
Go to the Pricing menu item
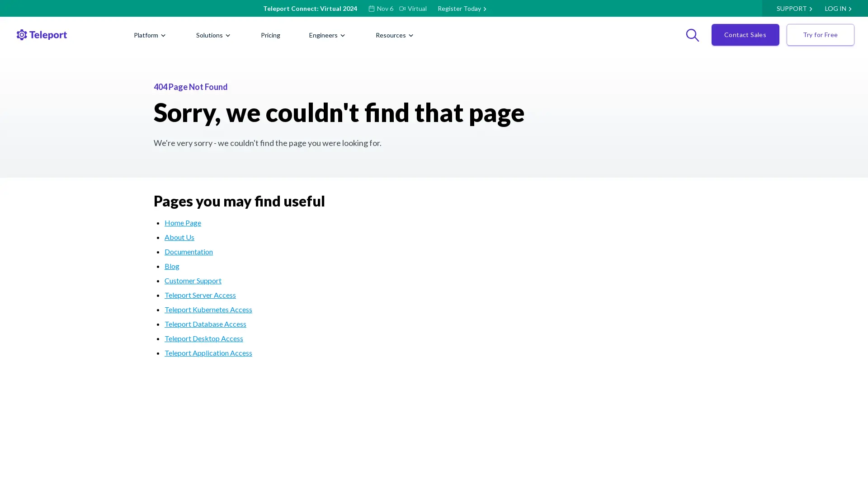[270, 35]
